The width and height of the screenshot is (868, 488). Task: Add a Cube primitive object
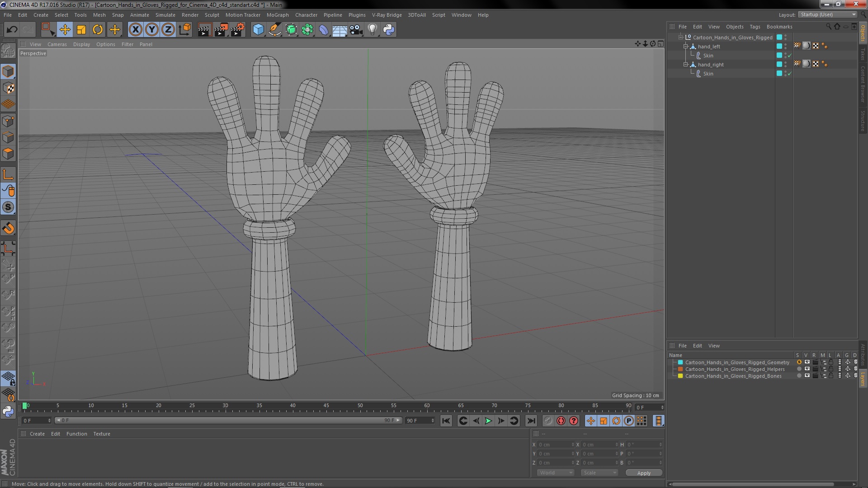[x=258, y=30]
